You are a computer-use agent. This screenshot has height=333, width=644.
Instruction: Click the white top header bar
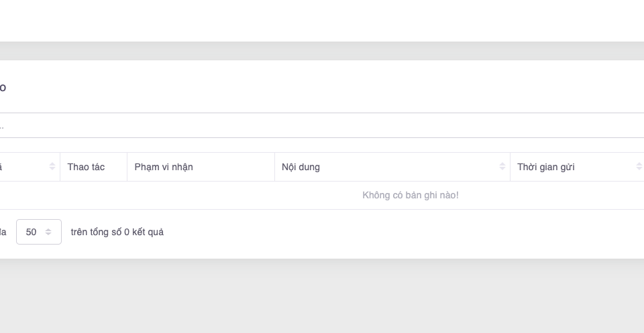pyautogui.click(x=322, y=20)
